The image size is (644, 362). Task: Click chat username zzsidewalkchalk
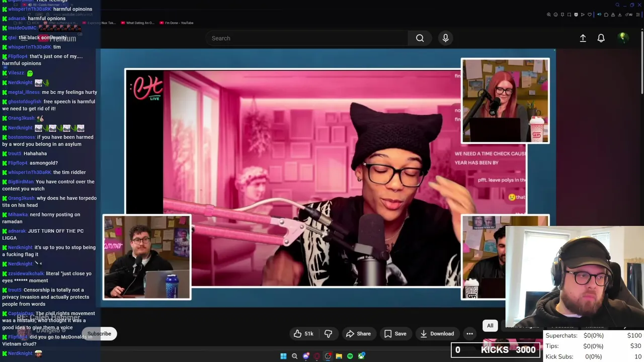coord(26,274)
